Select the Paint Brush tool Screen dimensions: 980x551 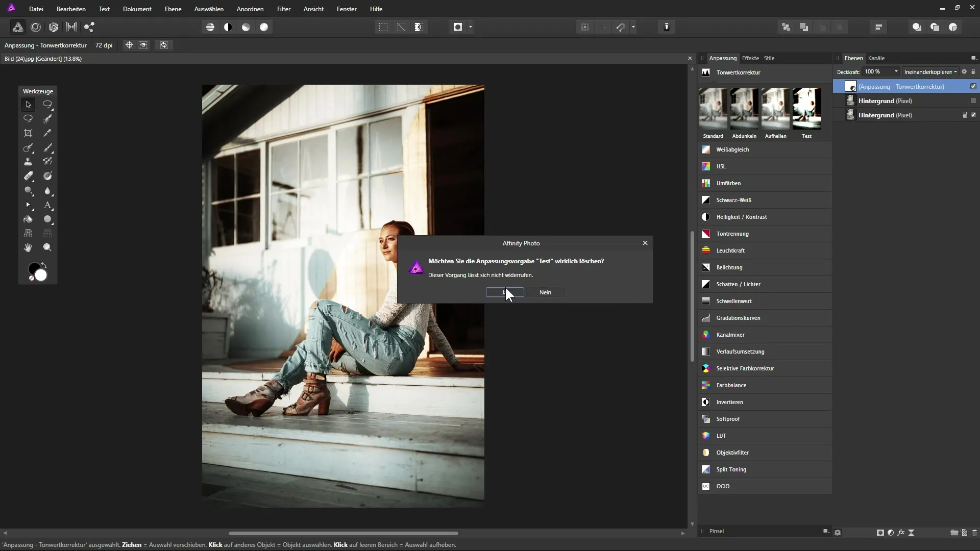tap(47, 147)
